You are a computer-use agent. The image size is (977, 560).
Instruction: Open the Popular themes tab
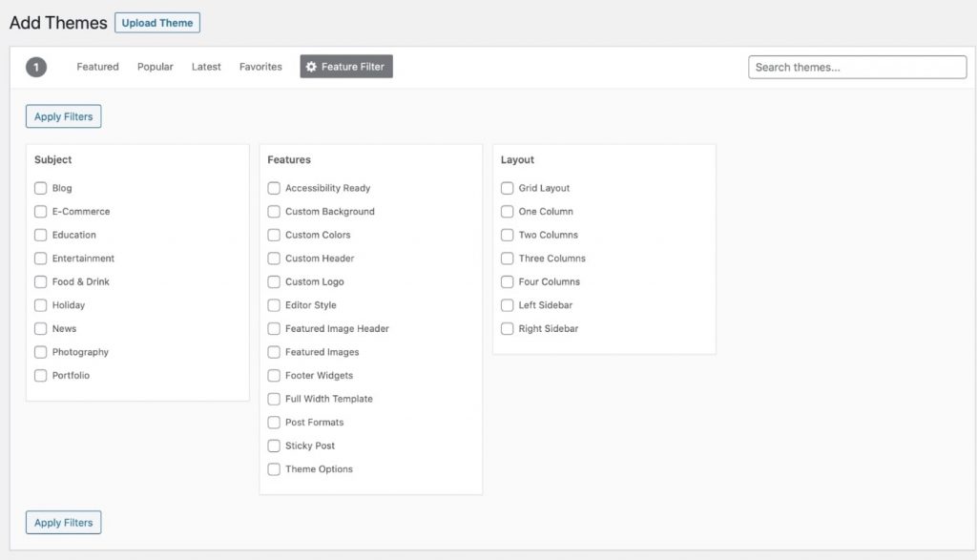155,67
